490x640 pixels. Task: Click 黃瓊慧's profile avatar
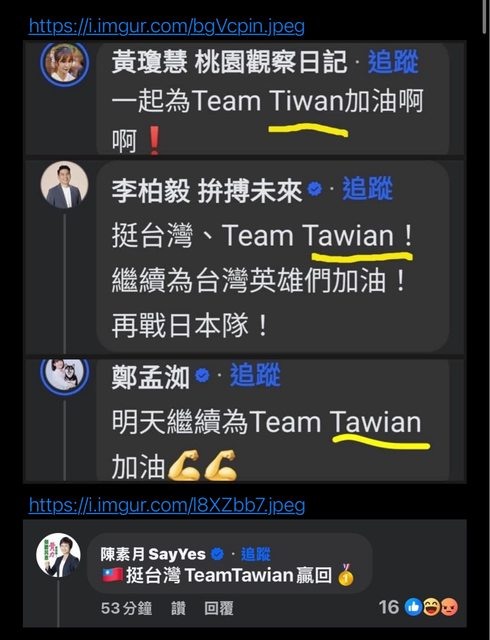click(x=65, y=63)
